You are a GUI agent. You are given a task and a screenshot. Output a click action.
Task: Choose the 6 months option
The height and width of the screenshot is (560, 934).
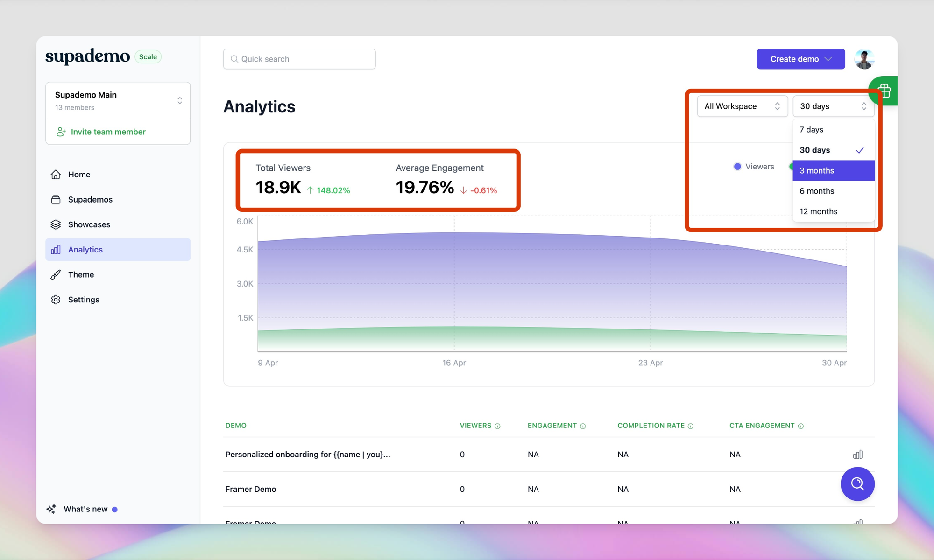[x=834, y=191]
